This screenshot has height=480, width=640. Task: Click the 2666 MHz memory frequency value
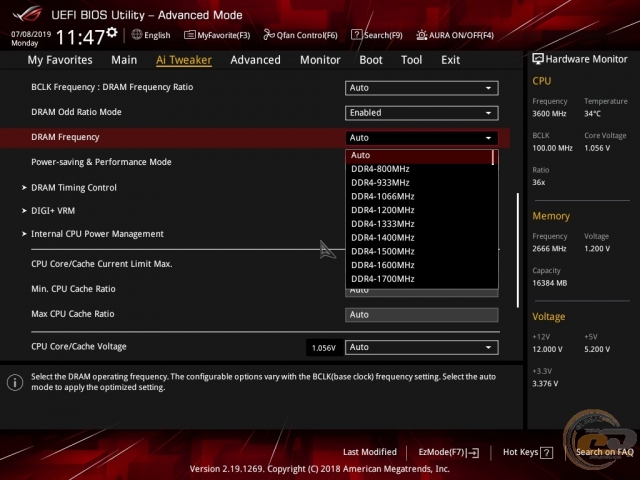coord(549,249)
